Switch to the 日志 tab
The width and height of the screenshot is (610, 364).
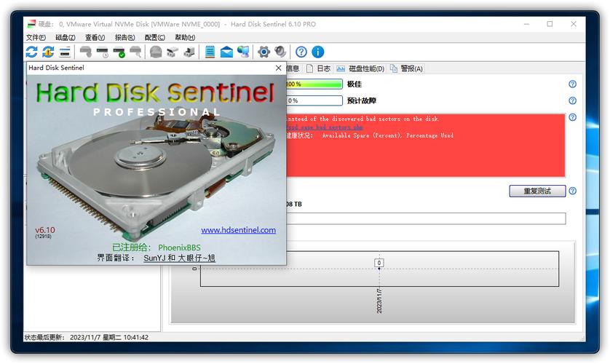coord(319,69)
